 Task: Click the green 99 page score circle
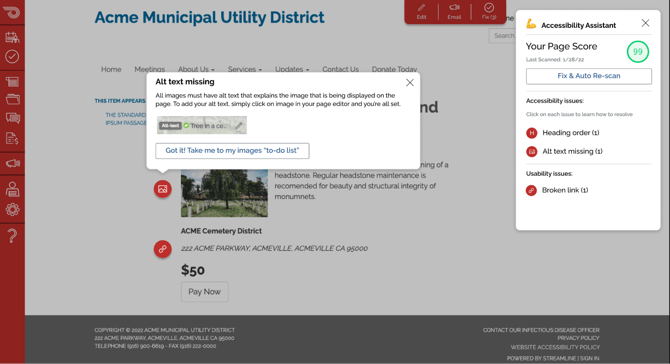coord(638,52)
